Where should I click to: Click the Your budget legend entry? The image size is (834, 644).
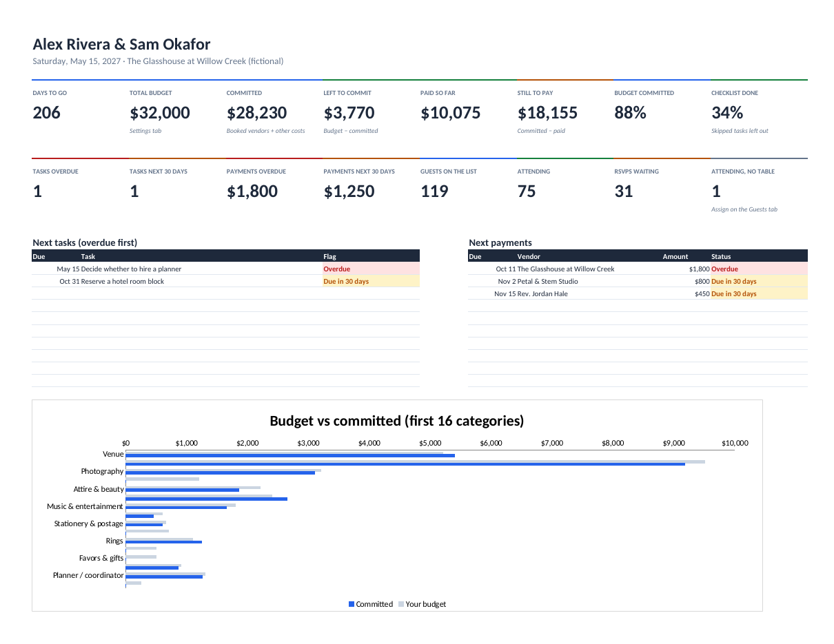tap(423, 604)
